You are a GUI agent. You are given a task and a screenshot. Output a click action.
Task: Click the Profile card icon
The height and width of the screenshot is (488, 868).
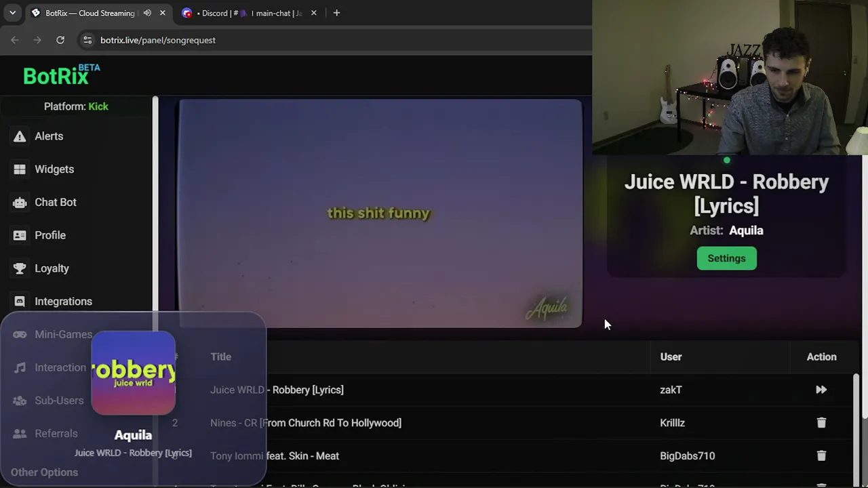(20, 235)
